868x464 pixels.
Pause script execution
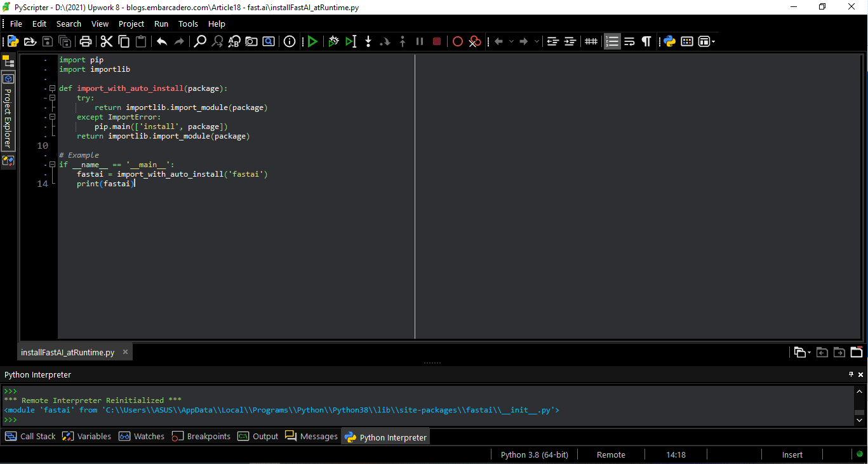pos(419,41)
